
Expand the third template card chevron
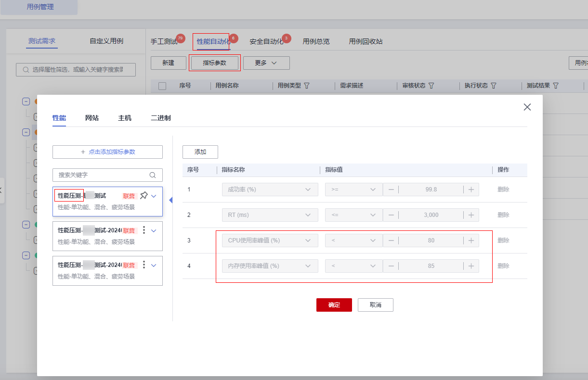[154, 265]
